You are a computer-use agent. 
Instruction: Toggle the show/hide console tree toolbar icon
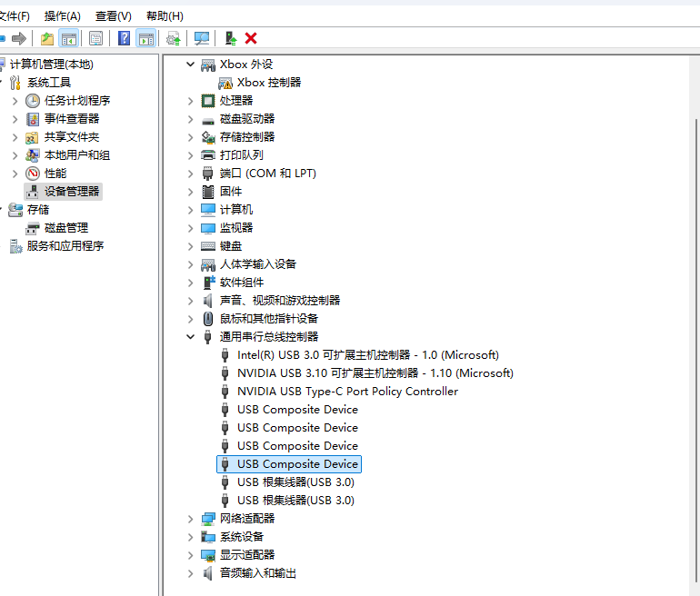69,39
